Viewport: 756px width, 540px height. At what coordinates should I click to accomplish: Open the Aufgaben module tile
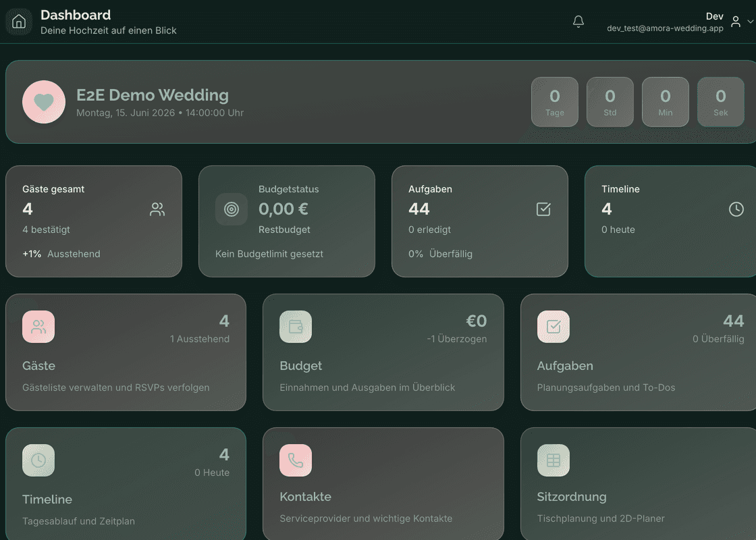(639, 352)
